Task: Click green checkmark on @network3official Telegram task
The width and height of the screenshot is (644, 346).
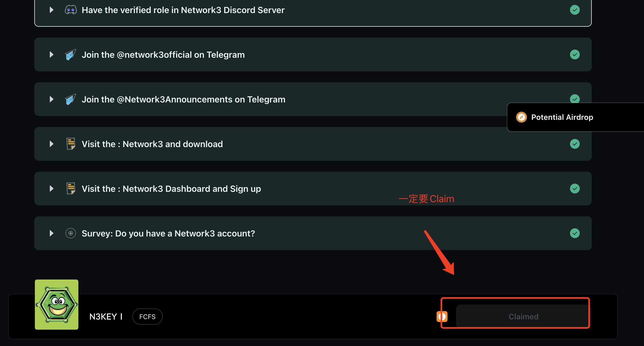Action: 575,55
